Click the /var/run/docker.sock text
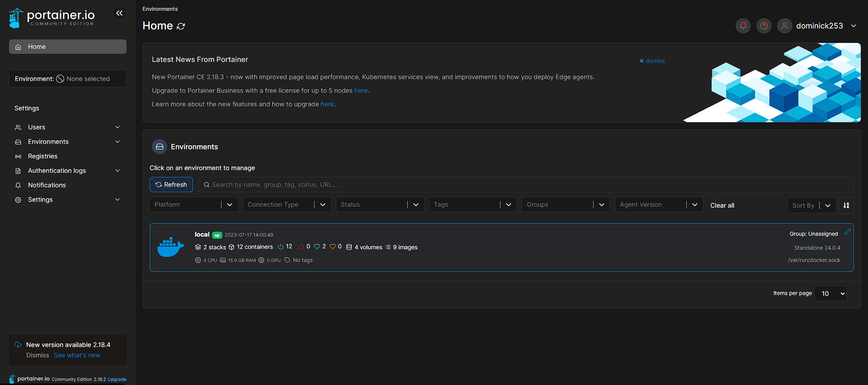The height and width of the screenshot is (385, 868). 814,260
